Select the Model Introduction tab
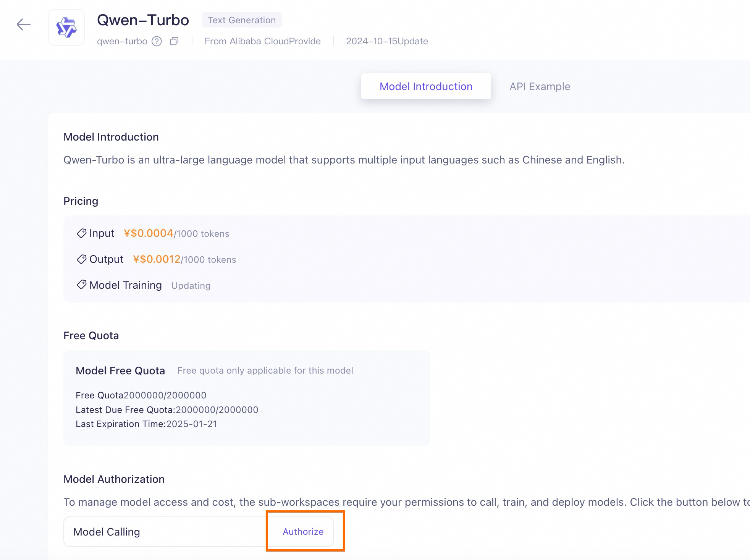 425,86
